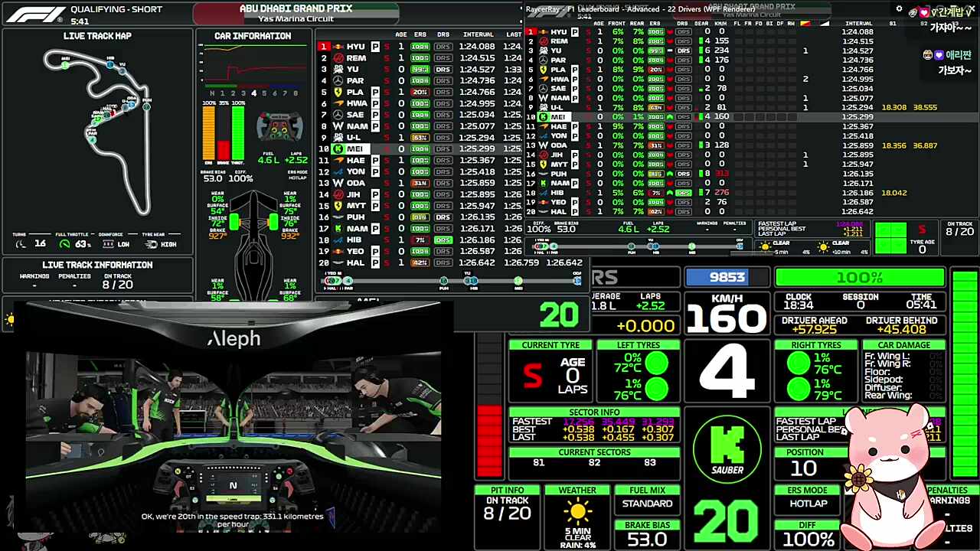Select driver HYU in first place
Image resolution: width=980 pixels, height=551 pixels.
(354, 47)
